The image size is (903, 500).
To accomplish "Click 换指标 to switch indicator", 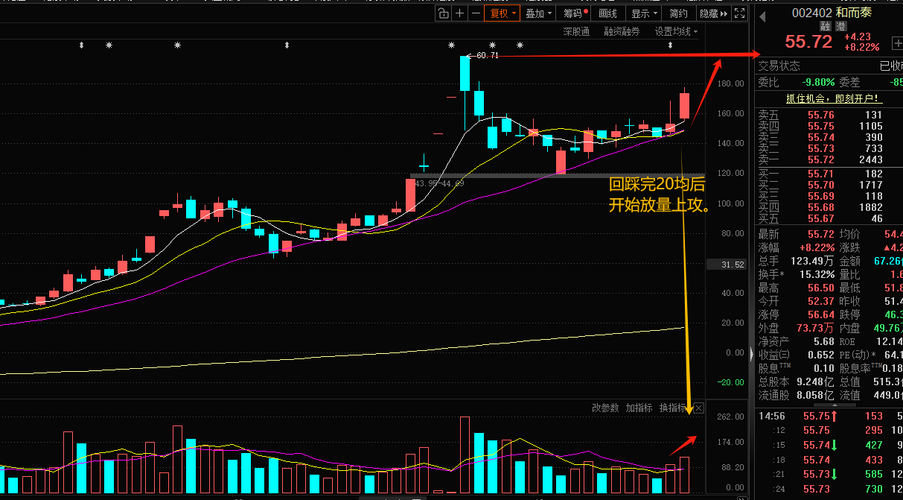I will click(673, 408).
